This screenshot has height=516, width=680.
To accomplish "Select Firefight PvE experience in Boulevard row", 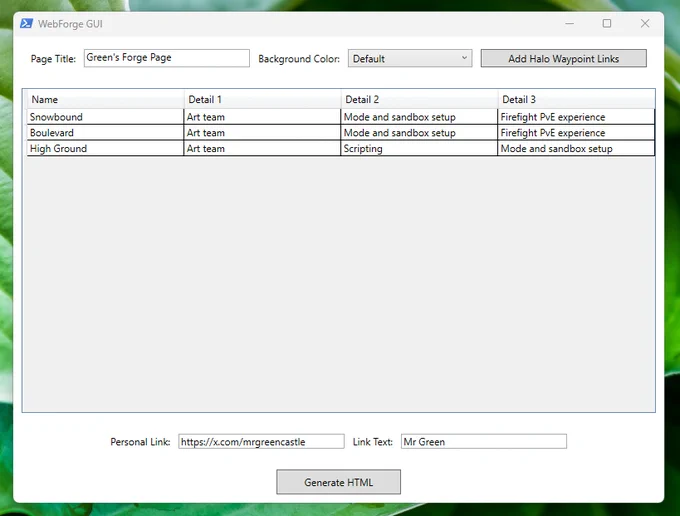I will (x=576, y=133).
